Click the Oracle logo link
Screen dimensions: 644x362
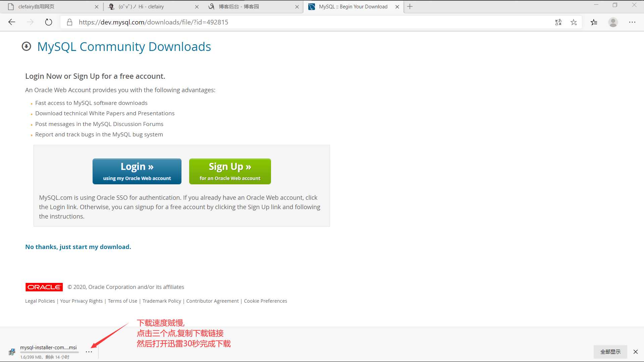pyautogui.click(x=44, y=287)
